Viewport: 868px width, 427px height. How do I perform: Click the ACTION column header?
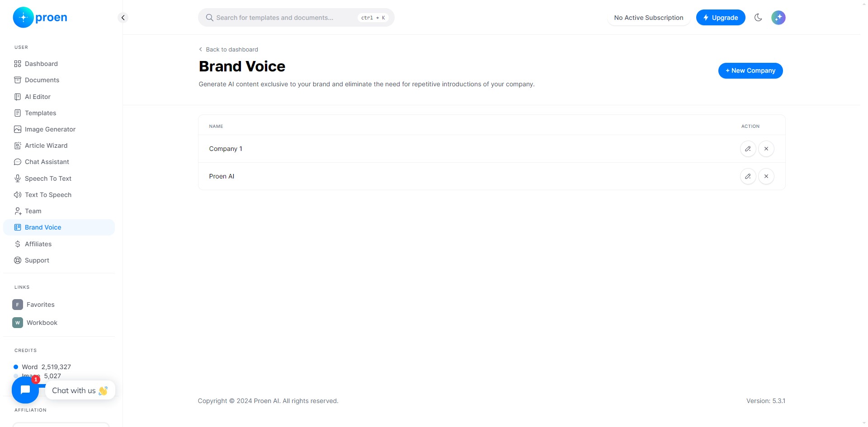(750, 126)
